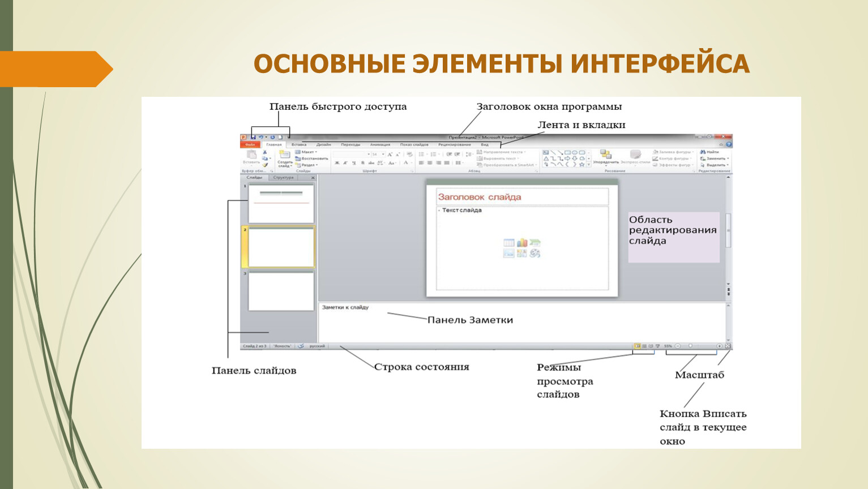The height and width of the screenshot is (489, 868).
Task: Open PowerPoint help question mark icon
Action: pyautogui.click(x=729, y=145)
